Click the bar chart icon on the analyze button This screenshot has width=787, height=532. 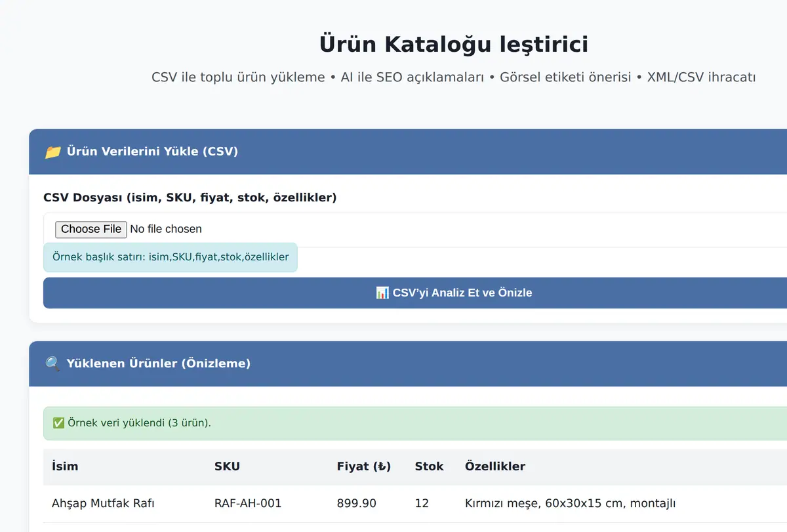(x=382, y=293)
